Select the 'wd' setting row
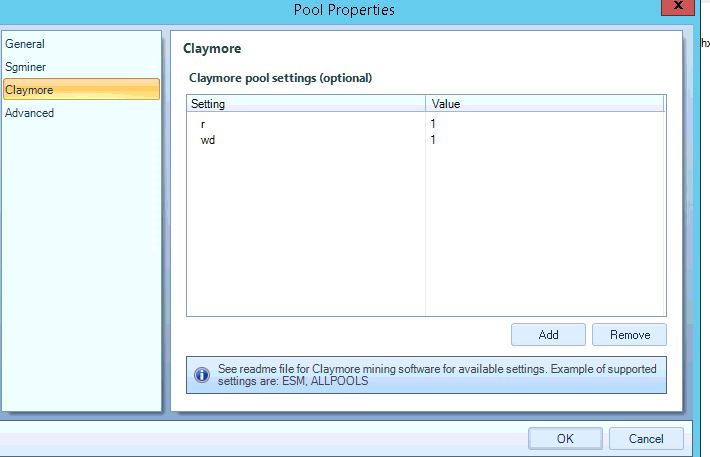 click(x=426, y=140)
